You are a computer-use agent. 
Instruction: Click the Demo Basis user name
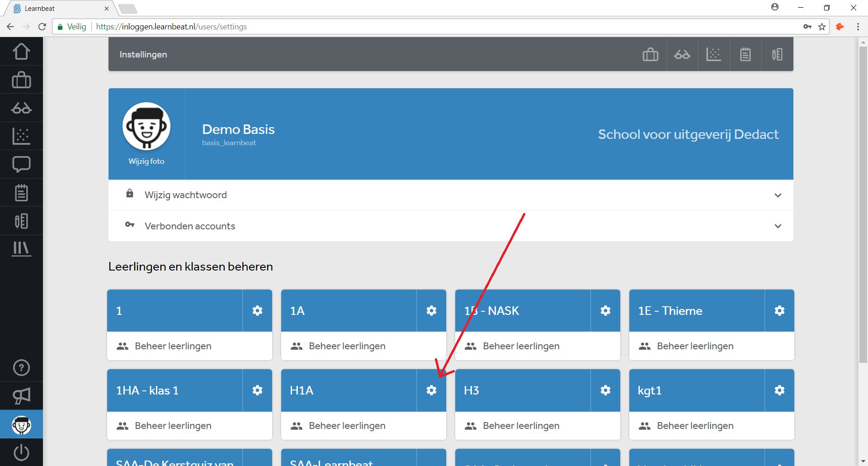pyautogui.click(x=238, y=129)
